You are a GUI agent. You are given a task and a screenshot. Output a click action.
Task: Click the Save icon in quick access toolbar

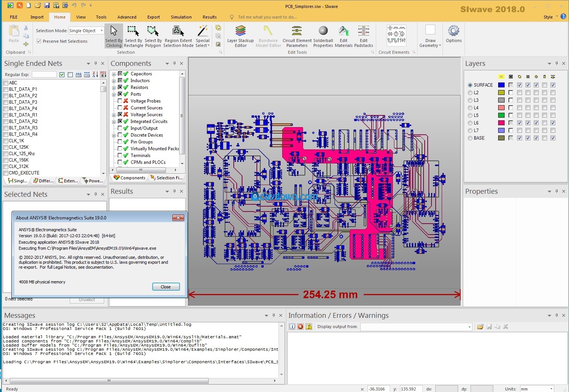(x=47, y=5)
